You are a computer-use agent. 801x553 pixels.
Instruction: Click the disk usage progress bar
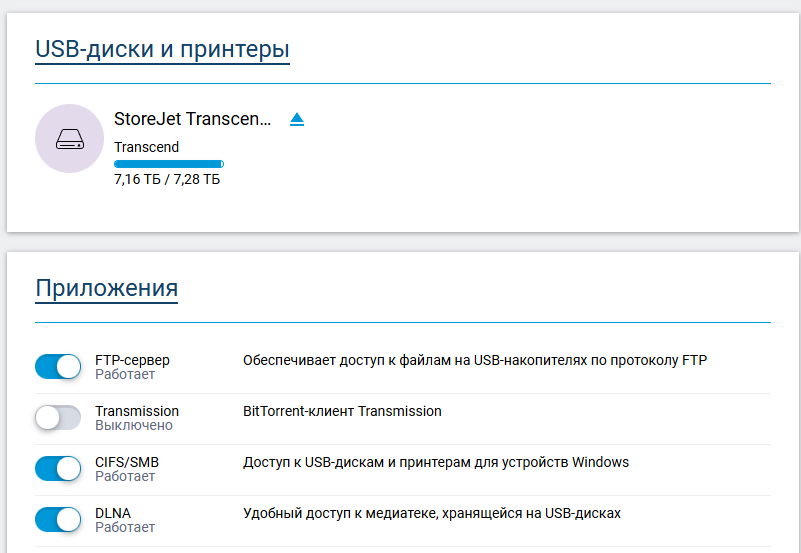pos(168,163)
